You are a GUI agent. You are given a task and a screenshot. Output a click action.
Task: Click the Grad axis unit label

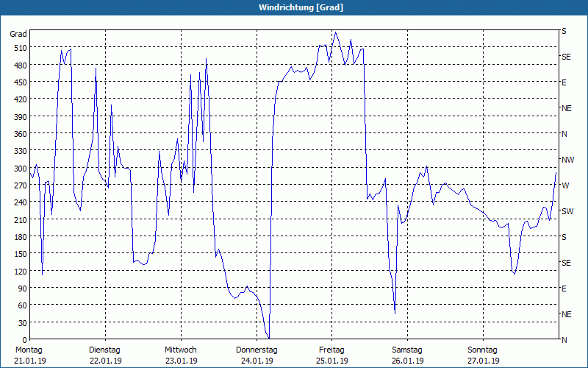18,34
